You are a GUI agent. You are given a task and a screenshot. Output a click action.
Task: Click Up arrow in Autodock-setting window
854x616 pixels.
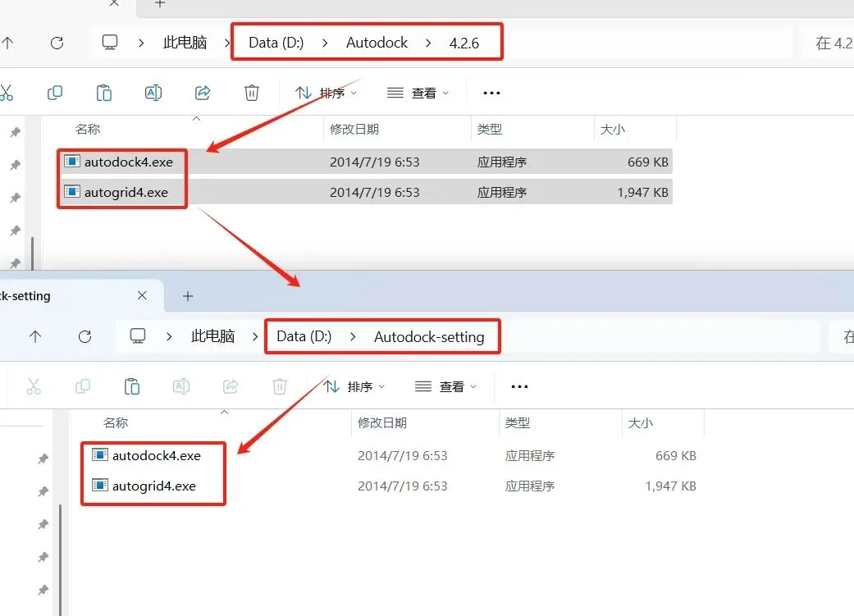pos(35,336)
